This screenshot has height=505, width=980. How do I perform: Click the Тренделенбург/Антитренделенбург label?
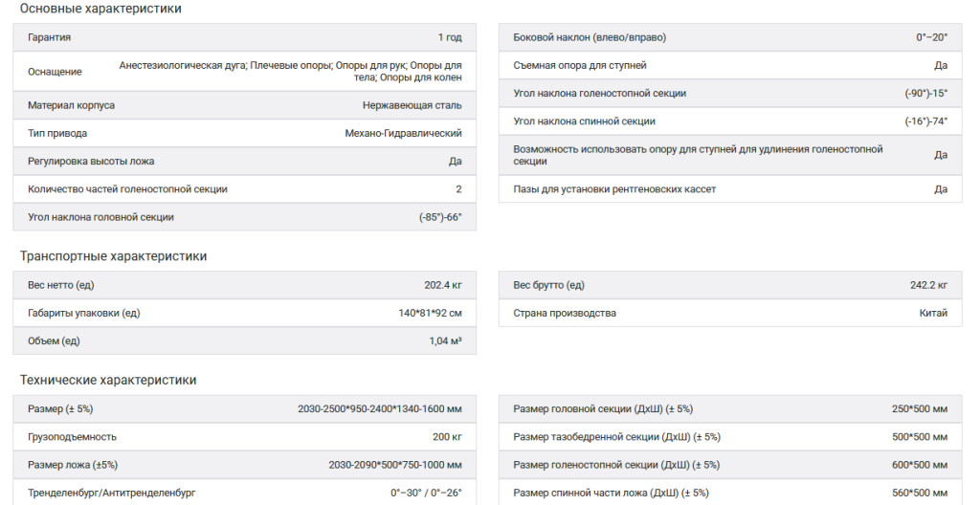pyautogui.click(x=111, y=494)
